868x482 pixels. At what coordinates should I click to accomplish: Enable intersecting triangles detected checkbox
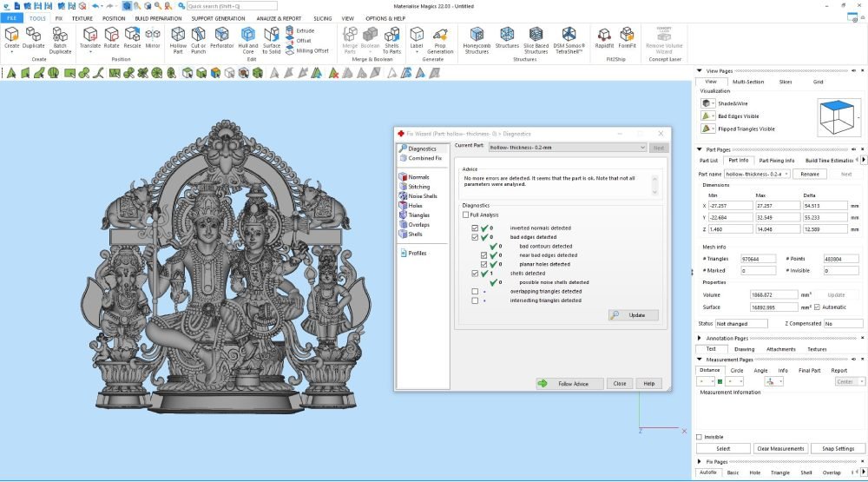click(x=475, y=300)
